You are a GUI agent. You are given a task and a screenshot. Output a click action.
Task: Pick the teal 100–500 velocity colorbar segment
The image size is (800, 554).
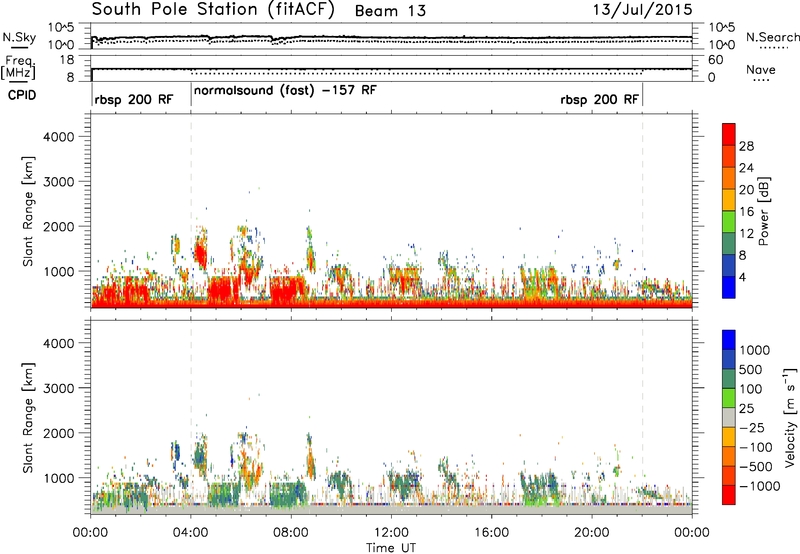(729, 379)
